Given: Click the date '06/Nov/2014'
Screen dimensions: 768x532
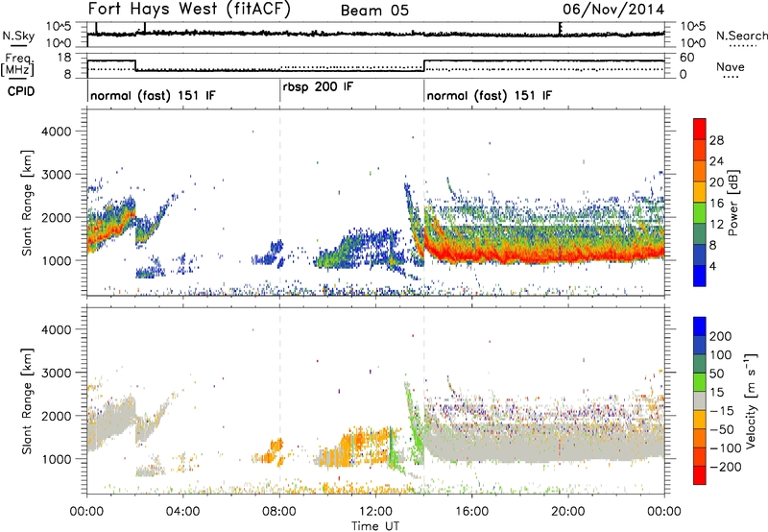Looking at the screenshot, I should [613, 10].
